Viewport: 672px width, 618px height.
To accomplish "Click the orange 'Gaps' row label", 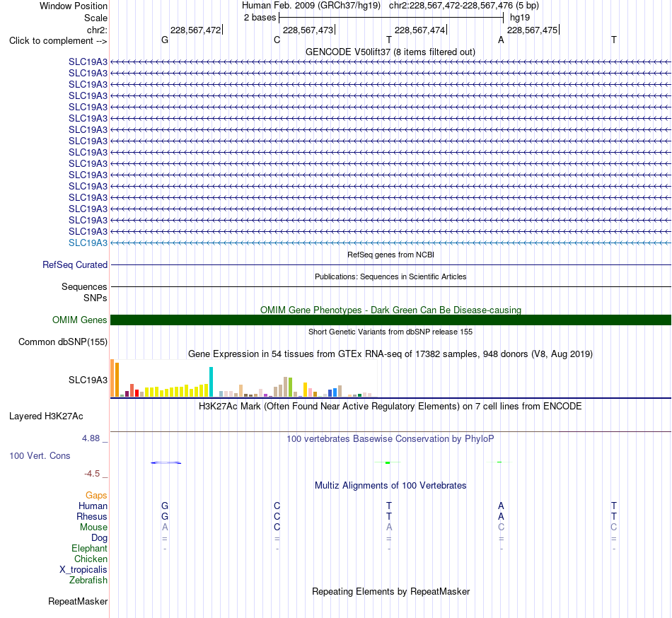I will 96,496.
